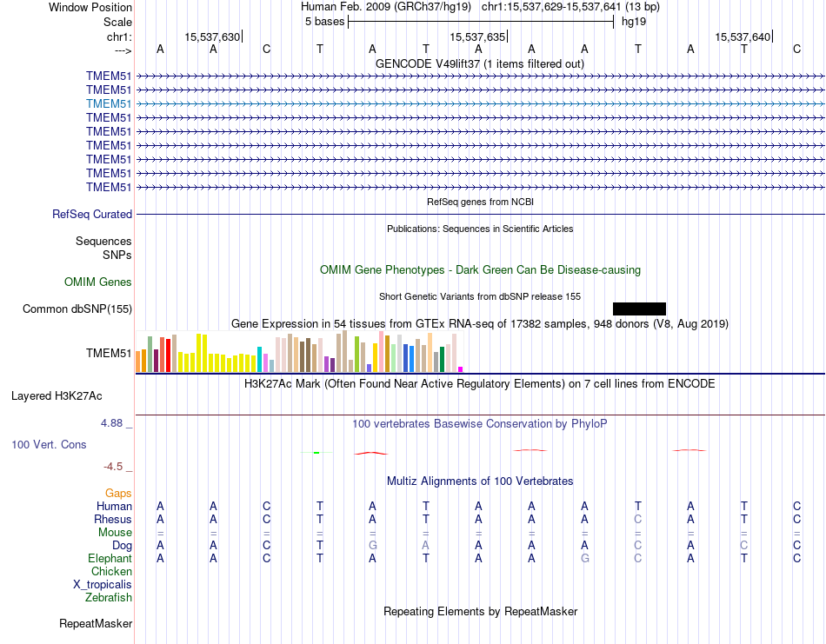This screenshot has width=826, height=644.
Task: Click the G base in the Dog row
Action: click(372, 546)
